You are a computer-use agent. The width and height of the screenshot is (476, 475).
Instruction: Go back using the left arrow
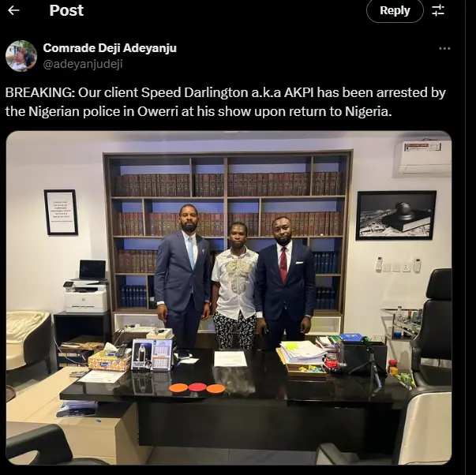13,10
